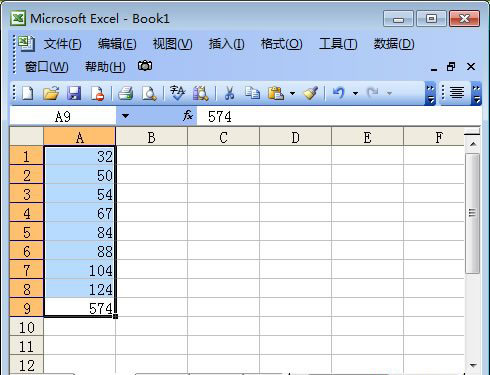The image size is (490, 375).
Task: Run the Spelling check icon
Action: click(x=177, y=93)
